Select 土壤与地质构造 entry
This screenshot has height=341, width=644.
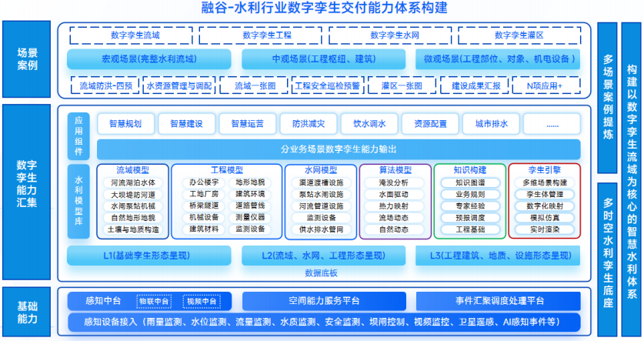[132, 229]
